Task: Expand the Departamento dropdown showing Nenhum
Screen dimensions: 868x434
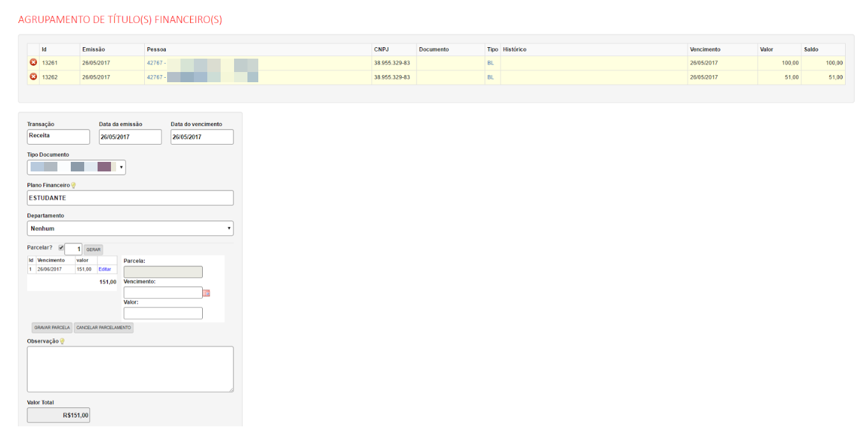Action: (130, 228)
